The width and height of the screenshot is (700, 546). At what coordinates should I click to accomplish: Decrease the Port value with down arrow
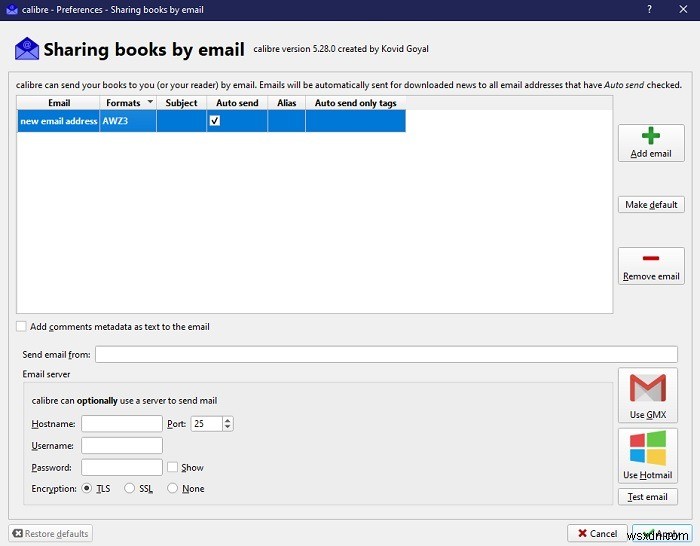228,427
